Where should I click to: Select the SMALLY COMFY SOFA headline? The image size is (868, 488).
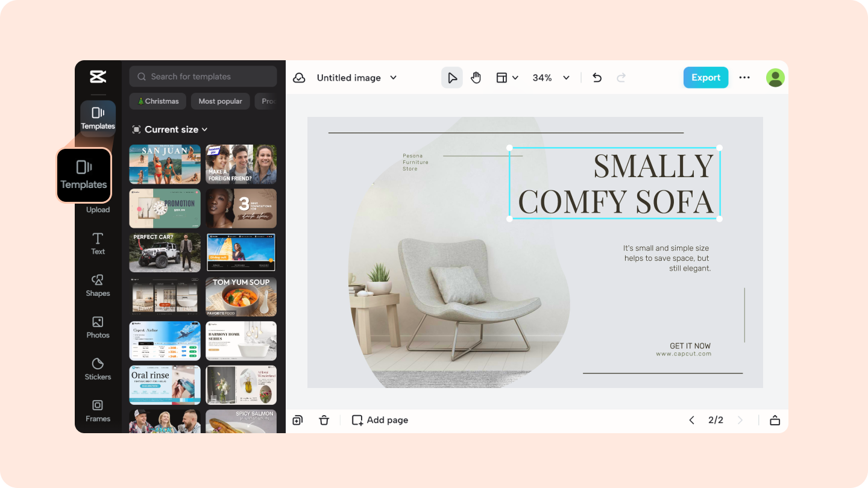point(615,183)
